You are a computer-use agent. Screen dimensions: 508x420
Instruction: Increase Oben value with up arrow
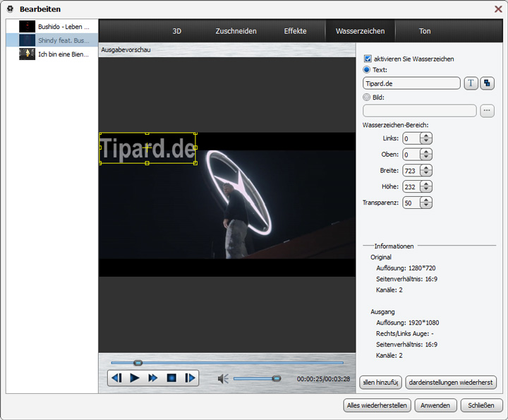click(426, 152)
